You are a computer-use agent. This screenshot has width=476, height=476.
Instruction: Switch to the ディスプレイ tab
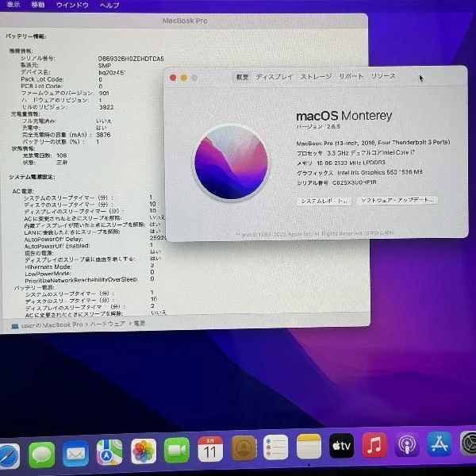pyautogui.click(x=274, y=77)
